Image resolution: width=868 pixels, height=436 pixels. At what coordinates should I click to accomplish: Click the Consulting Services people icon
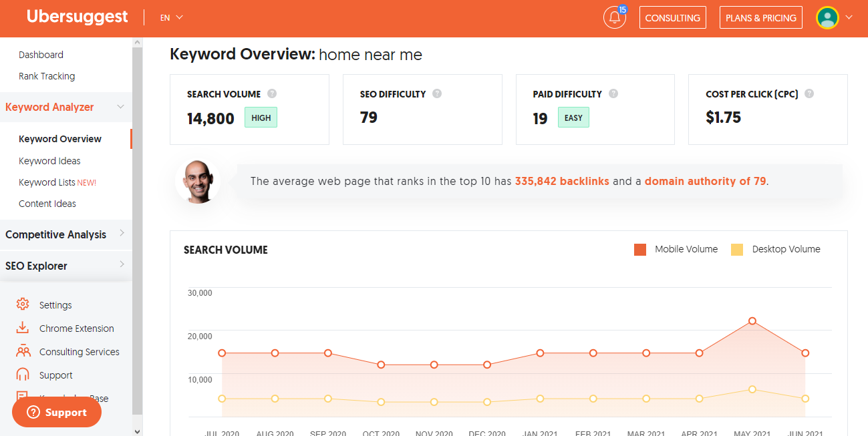coord(23,351)
